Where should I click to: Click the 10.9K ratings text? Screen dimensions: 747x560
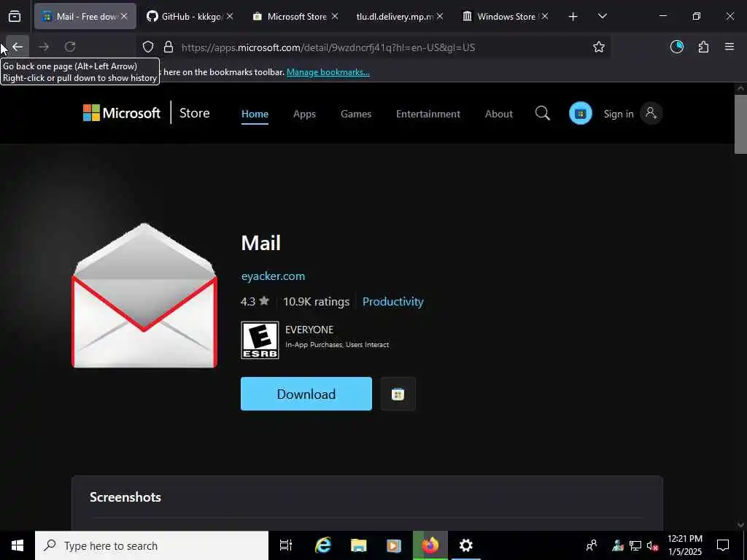click(317, 301)
